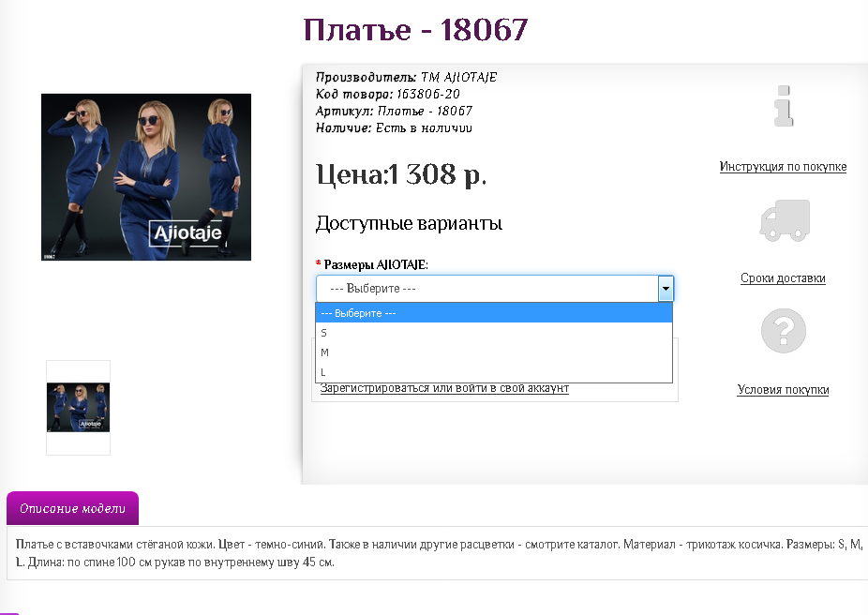Image resolution: width=868 pixels, height=615 pixels.
Task: Switch to the 'Описание модели' tab
Action: pos(72,509)
